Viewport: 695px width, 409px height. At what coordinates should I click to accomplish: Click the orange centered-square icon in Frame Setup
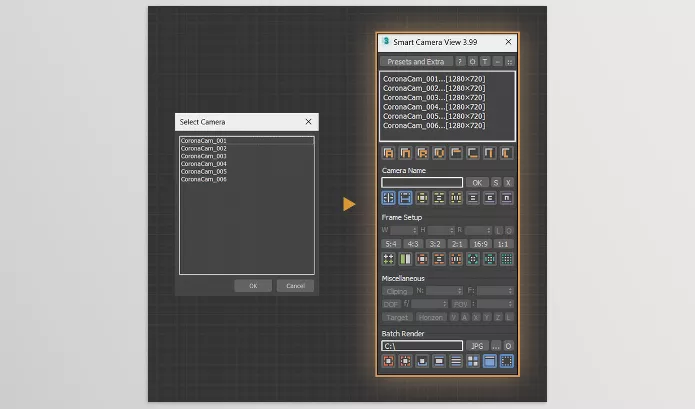pyautogui.click(x=422, y=259)
